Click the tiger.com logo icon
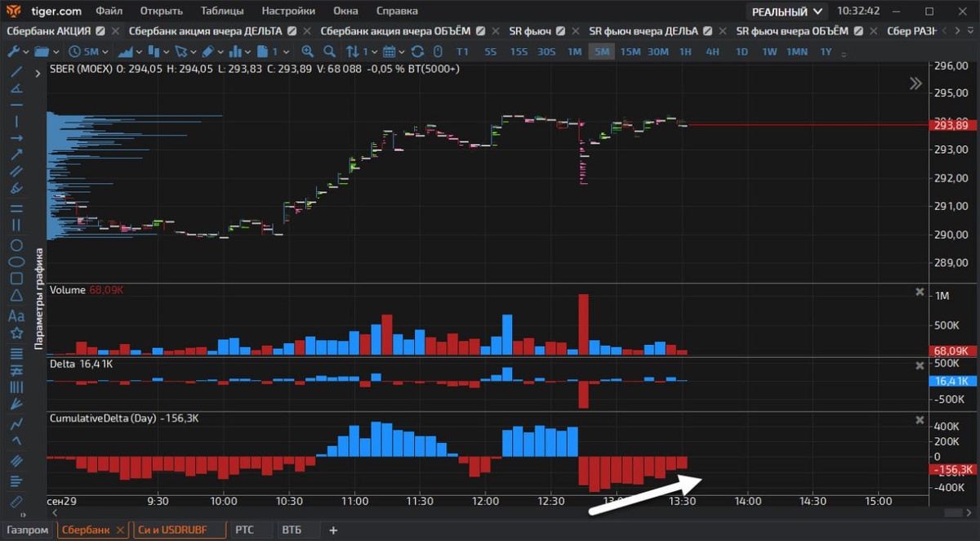Viewport: 980px width, 541px height. (15, 11)
